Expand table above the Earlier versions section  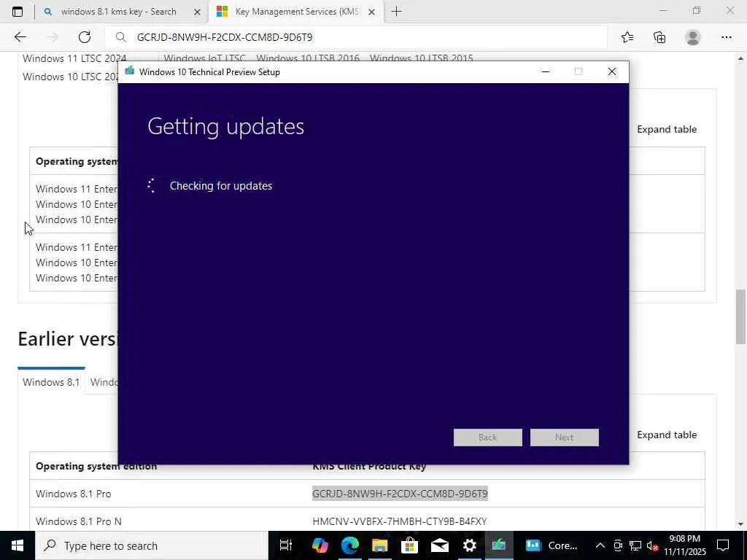pyautogui.click(x=667, y=130)
